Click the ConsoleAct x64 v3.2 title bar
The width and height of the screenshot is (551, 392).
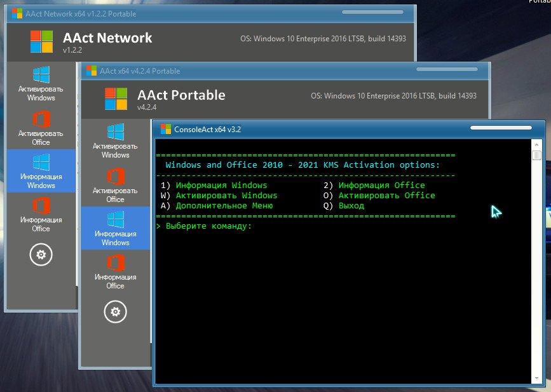[318, 129]
